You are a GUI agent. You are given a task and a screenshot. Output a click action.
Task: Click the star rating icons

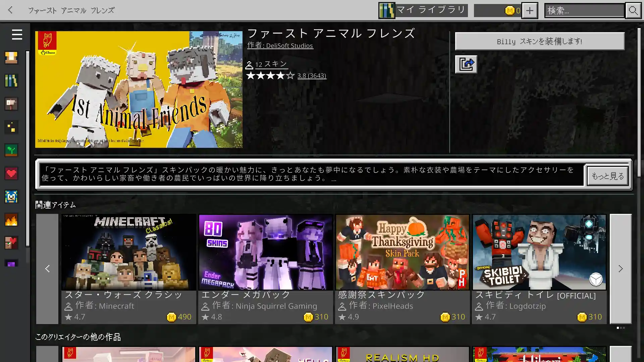pyautogui.click(x=270, y=76)
